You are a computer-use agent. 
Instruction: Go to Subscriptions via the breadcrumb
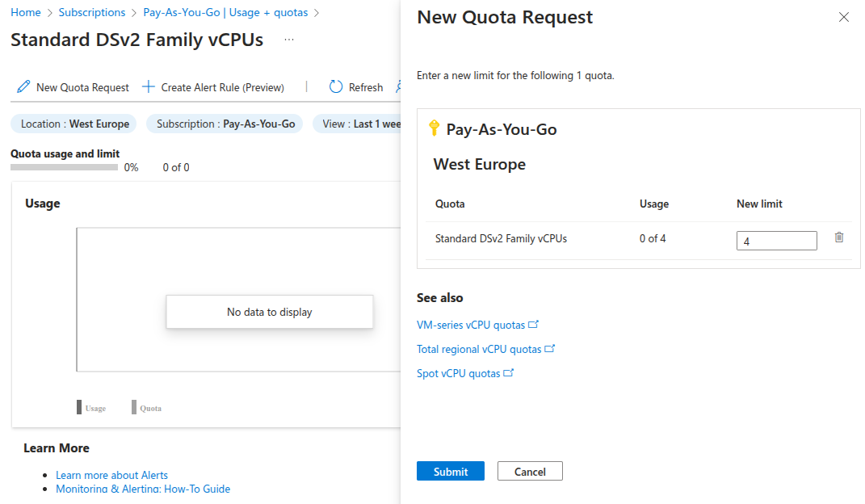(91, 12)
